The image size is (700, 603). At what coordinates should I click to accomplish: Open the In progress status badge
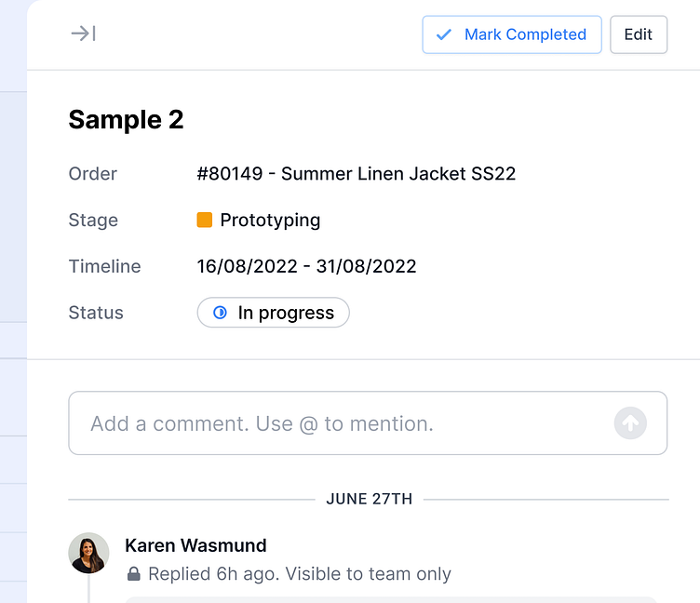pos(273,313)
